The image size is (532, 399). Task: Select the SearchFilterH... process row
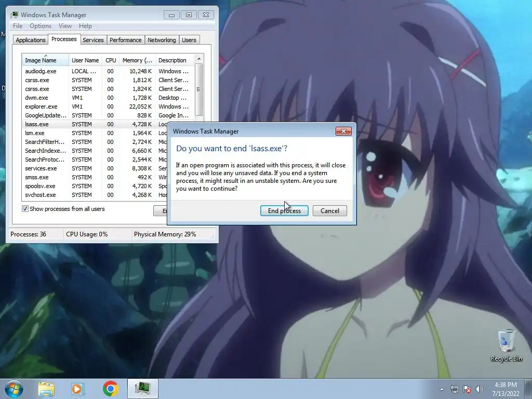[x=95, y=142]
